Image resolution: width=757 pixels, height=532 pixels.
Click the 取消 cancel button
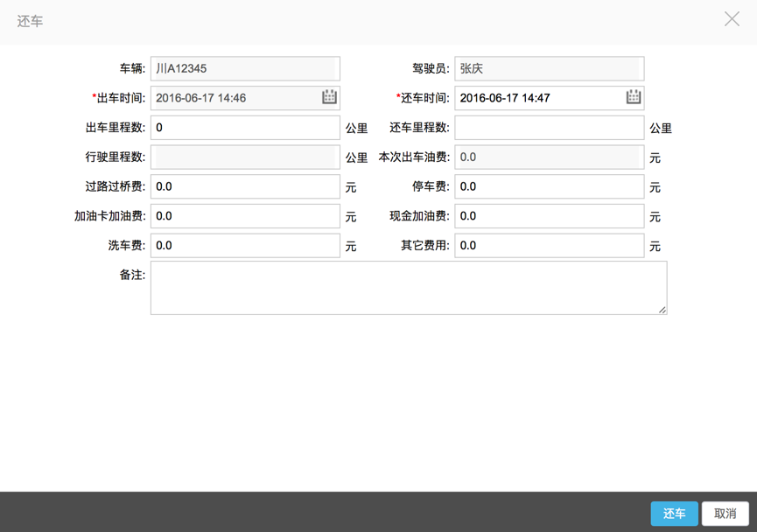tap(725, 514)
